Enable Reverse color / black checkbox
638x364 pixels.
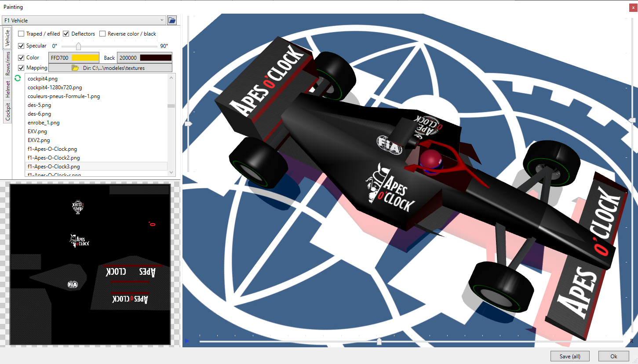pos(102,34)
